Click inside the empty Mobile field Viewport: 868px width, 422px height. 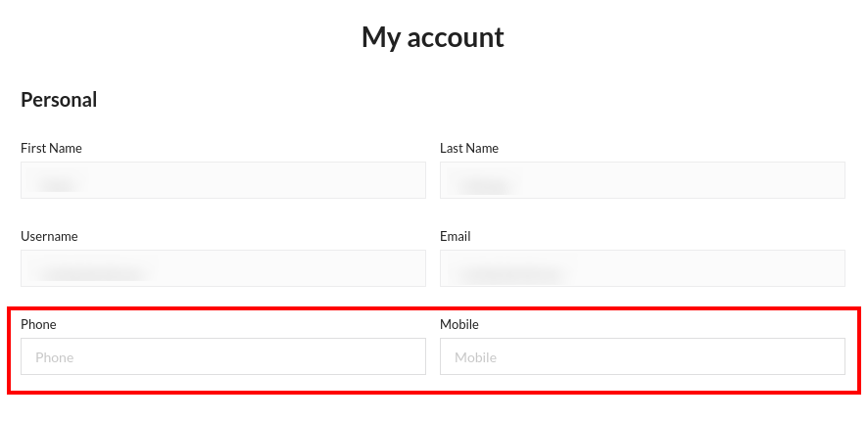(642, 356)
